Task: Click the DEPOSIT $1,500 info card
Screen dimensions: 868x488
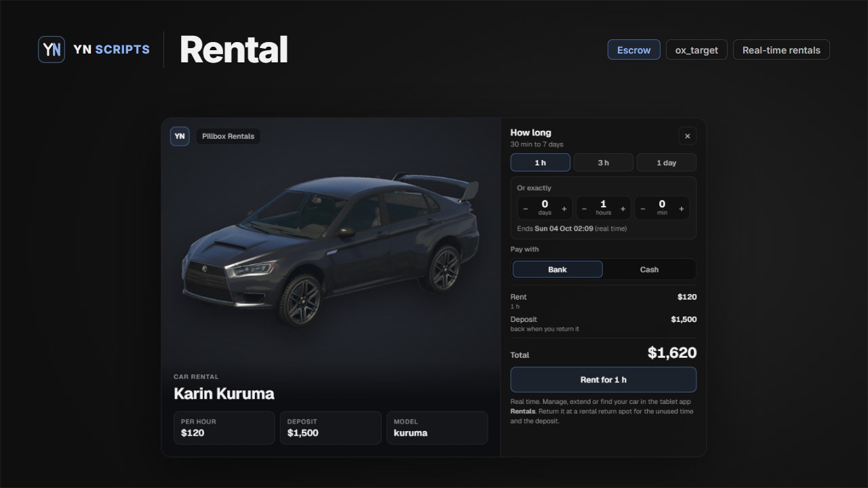Action: [x=331, y=428]
